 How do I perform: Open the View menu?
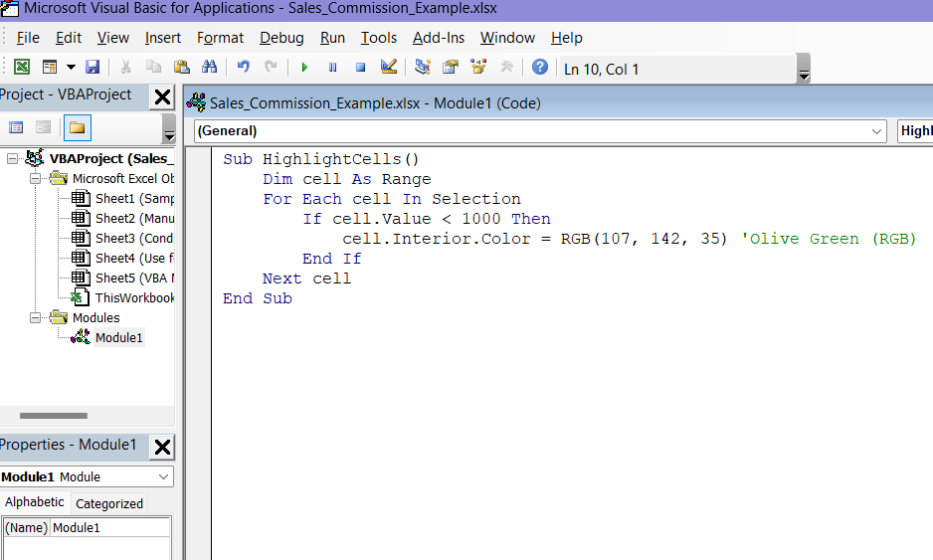point(113,38)
